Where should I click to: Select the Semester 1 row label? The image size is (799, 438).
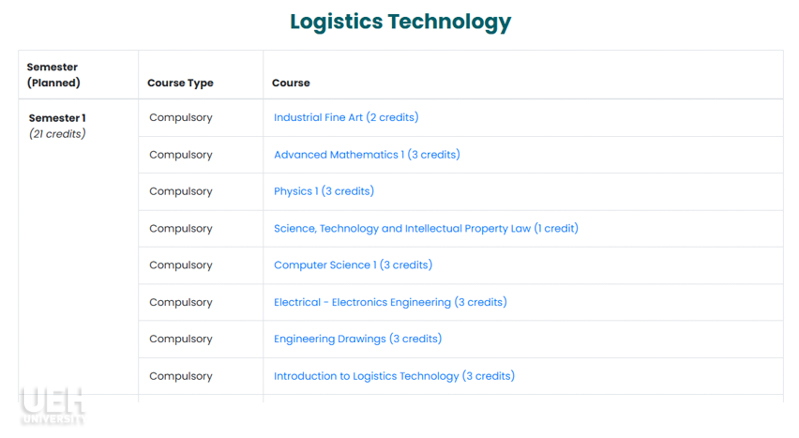58,118
